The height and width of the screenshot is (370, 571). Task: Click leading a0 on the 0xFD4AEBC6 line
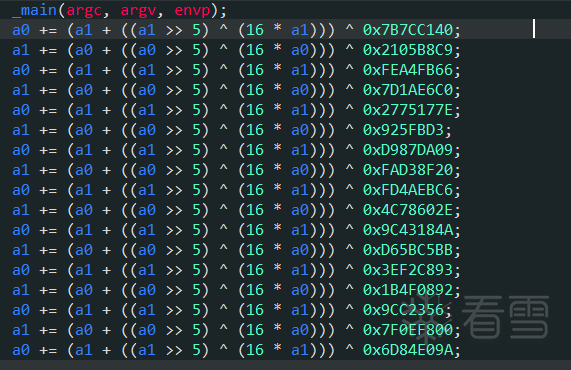21,190
